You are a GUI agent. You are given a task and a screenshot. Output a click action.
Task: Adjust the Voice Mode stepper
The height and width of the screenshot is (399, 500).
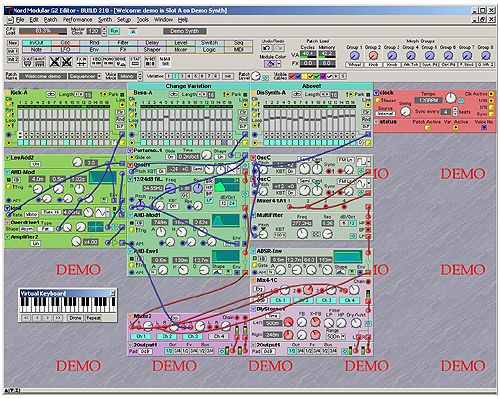[x=140, y=76]
